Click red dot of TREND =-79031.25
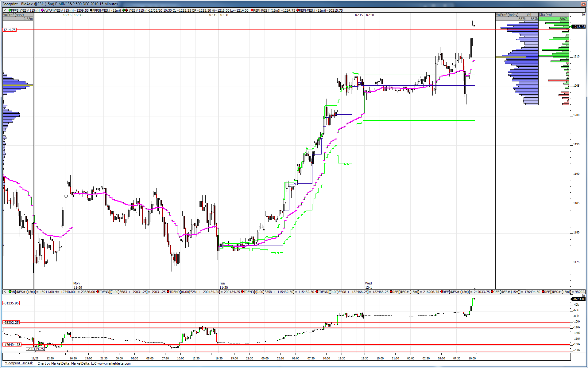588x368 pixels. 98,292
